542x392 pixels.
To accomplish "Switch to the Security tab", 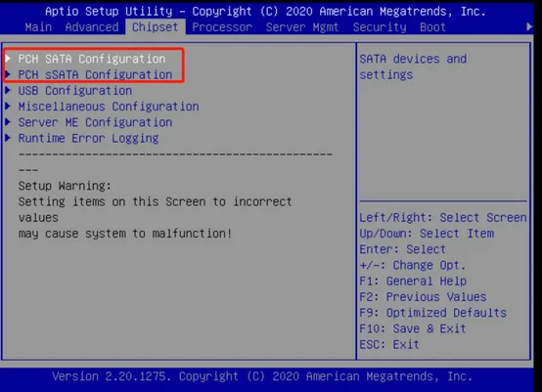I will [x=380, y=27].
